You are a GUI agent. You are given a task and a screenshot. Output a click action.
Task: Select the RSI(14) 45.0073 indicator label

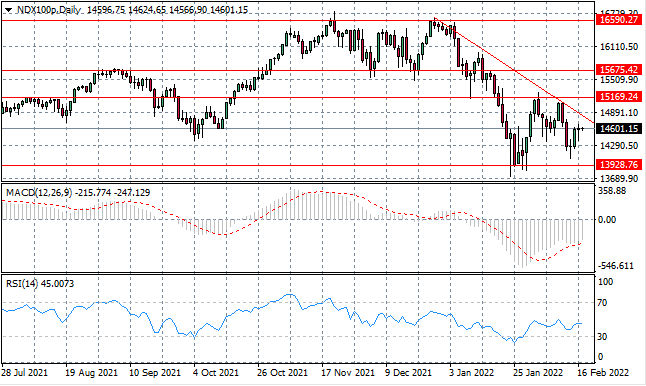40,283
